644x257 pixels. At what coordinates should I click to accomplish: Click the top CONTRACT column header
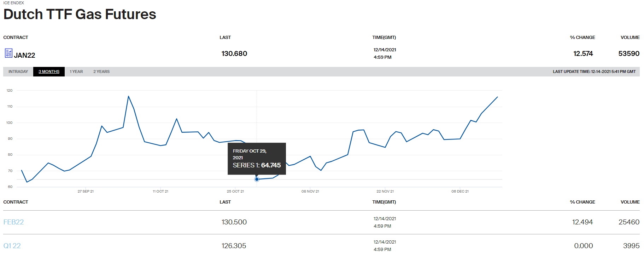16,38
